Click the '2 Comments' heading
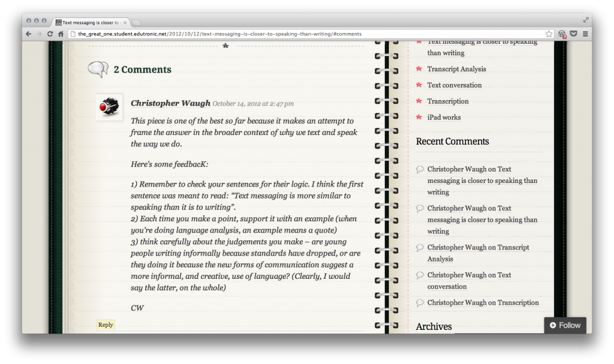The image size is (614, 364). (143, 70)
